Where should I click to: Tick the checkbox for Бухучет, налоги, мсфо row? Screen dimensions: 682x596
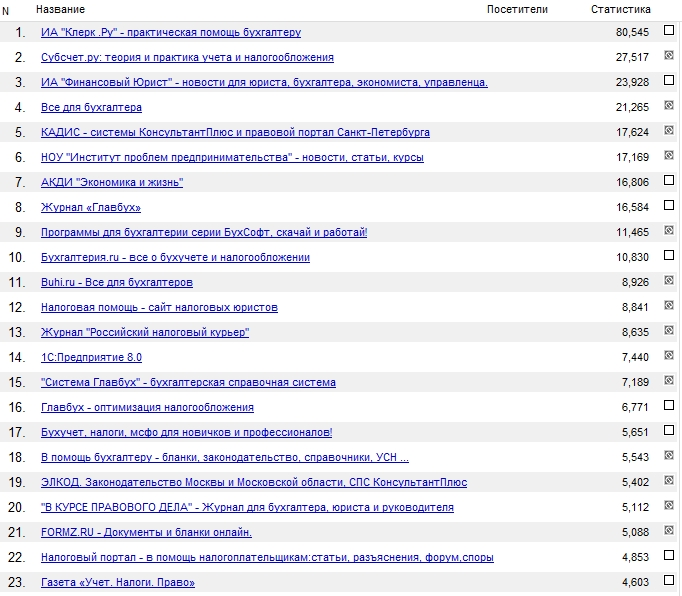[x=669, y=430]
